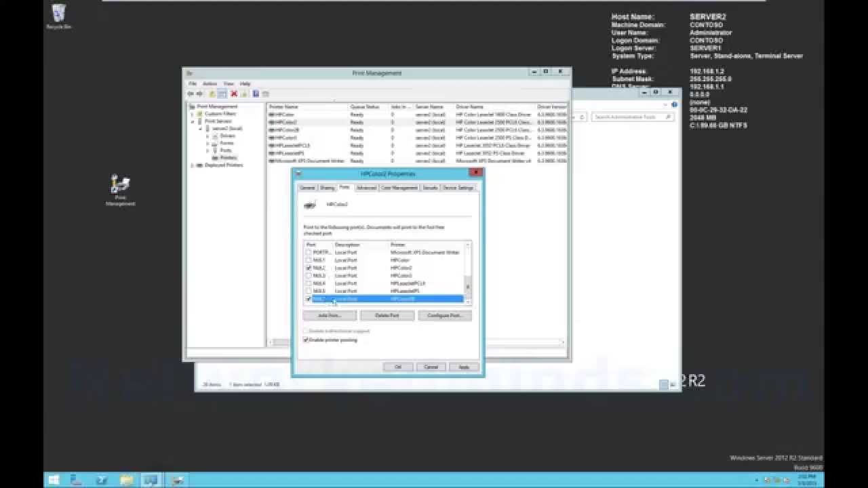Click the Print Management window title icon
This screenshot has height=488, width=868.
coord(189,73)
